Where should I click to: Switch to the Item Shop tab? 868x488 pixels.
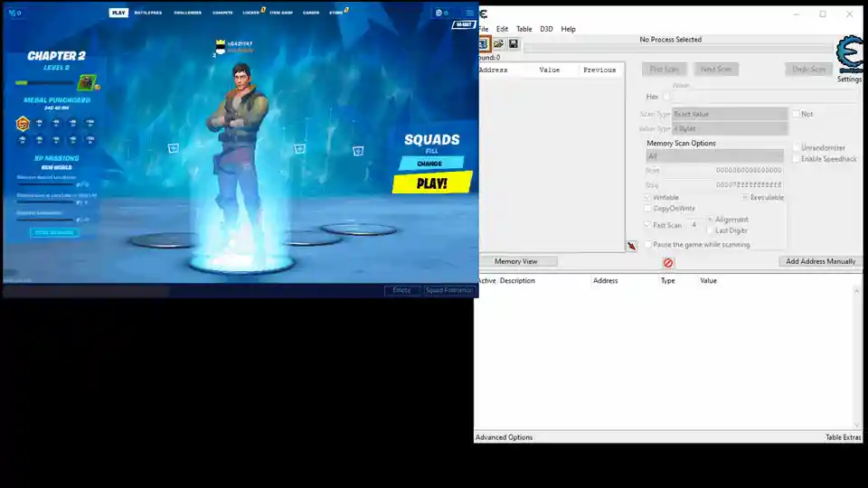pyautogui.click(x=281, y=12)
